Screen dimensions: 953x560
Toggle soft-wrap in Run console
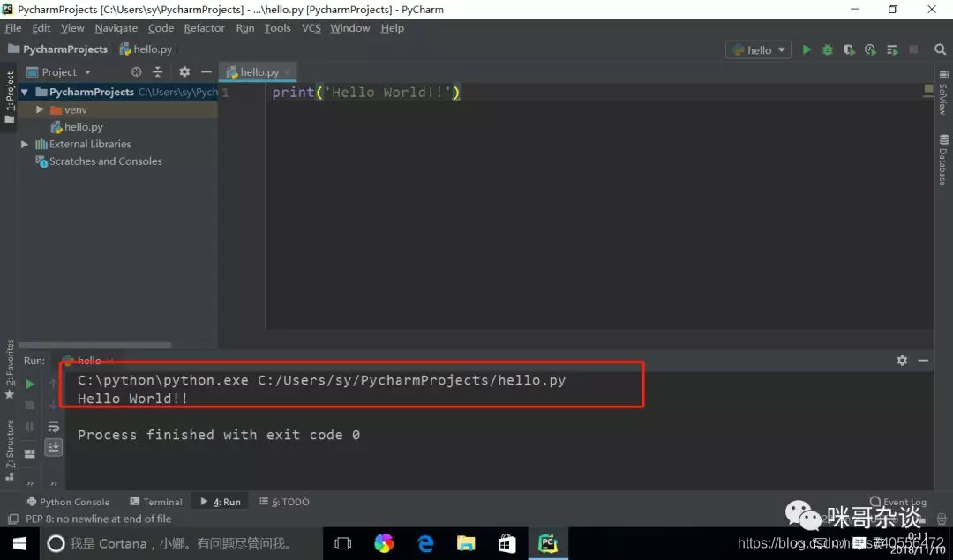53,426
